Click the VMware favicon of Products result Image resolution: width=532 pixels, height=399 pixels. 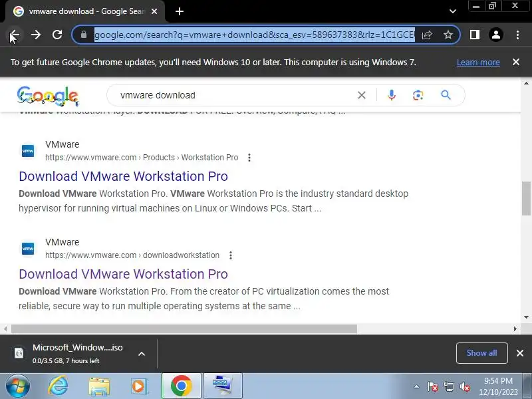click(x=28, y=151)
